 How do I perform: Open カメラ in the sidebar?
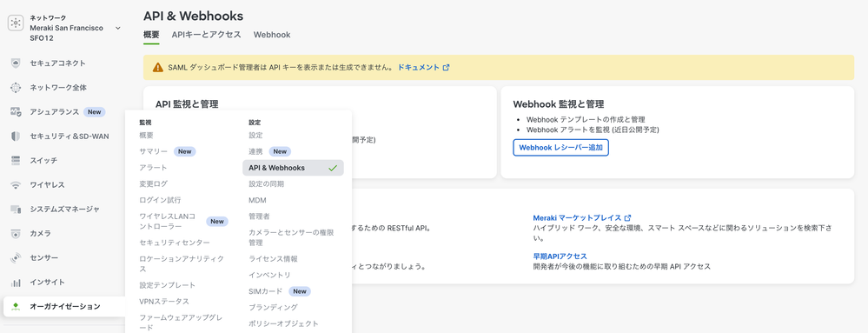(x=41, y=234)
